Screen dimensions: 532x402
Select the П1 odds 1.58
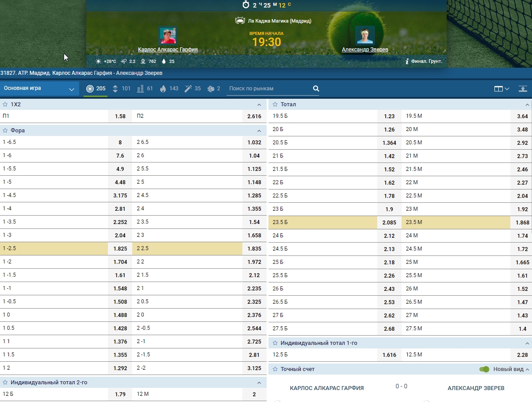pos(120,116)
